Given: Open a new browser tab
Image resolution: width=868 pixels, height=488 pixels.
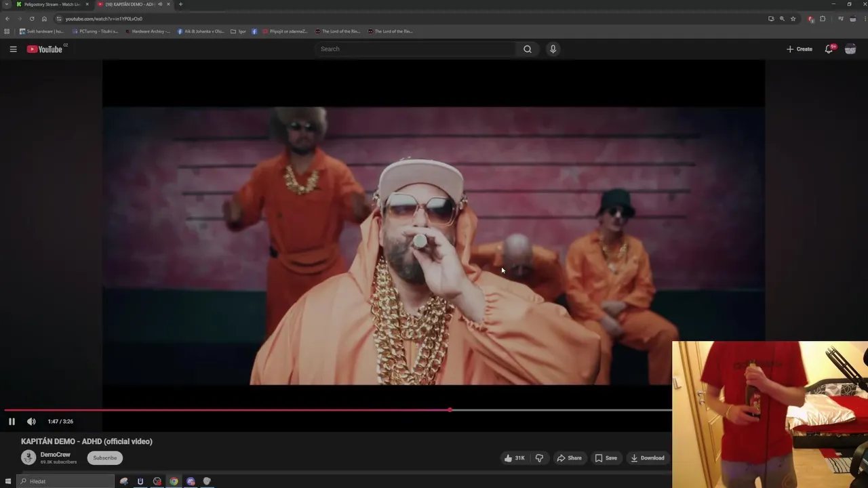Looking at the screenshot, I should (x=180, y=5).
